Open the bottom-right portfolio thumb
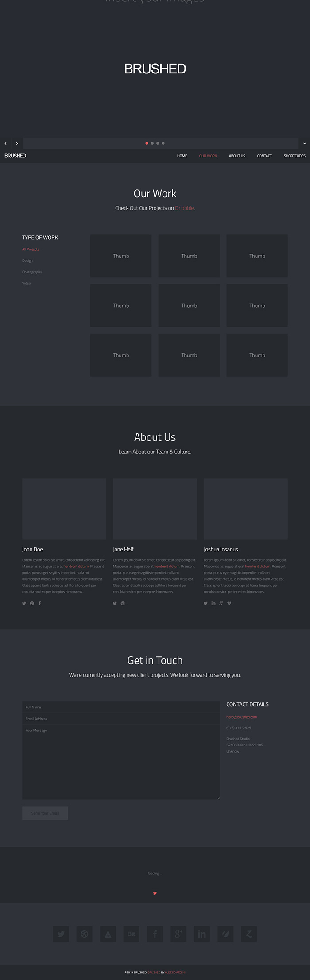 (x=257, y=355)
